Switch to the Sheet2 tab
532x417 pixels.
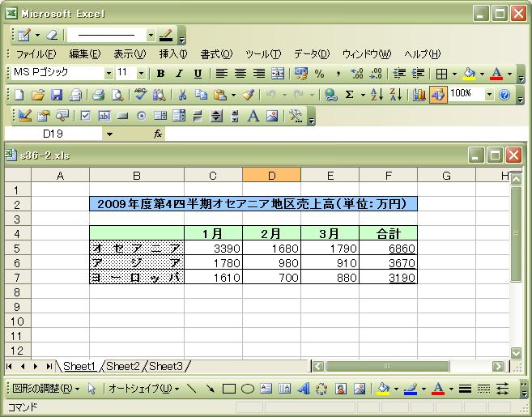pos(123,367)
